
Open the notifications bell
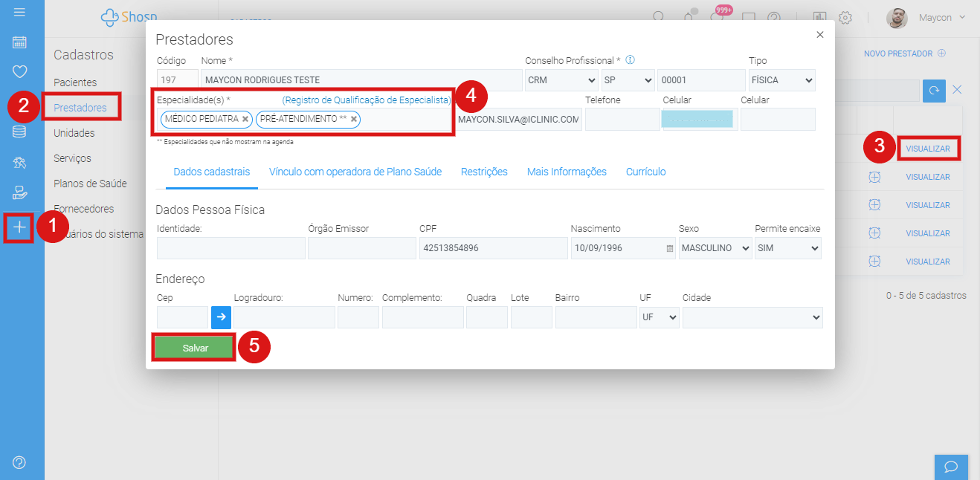[689, 17]
